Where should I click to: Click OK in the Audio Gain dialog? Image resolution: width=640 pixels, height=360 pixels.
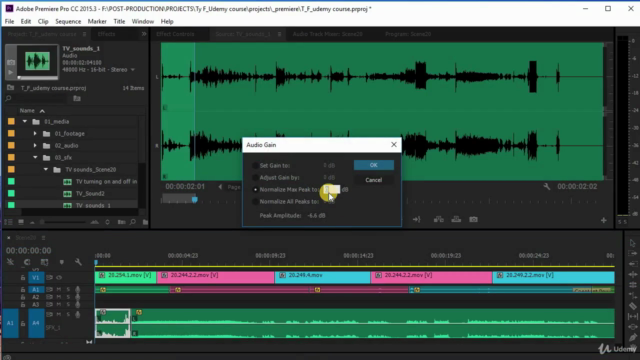pos(373,165)
